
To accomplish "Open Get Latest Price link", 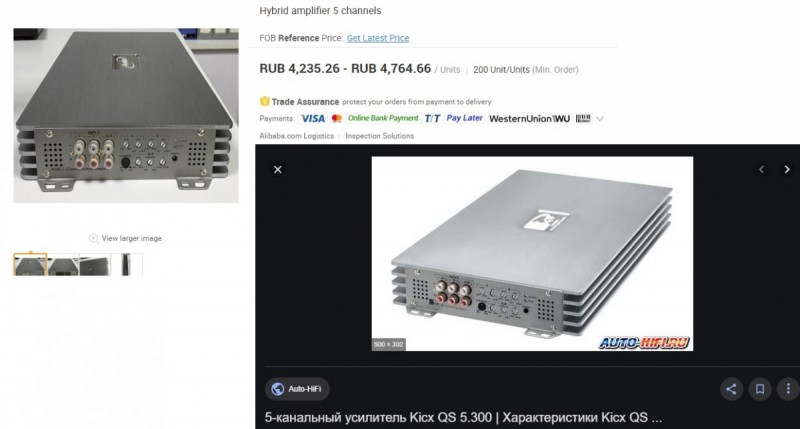I will click(x=378, y=38).
